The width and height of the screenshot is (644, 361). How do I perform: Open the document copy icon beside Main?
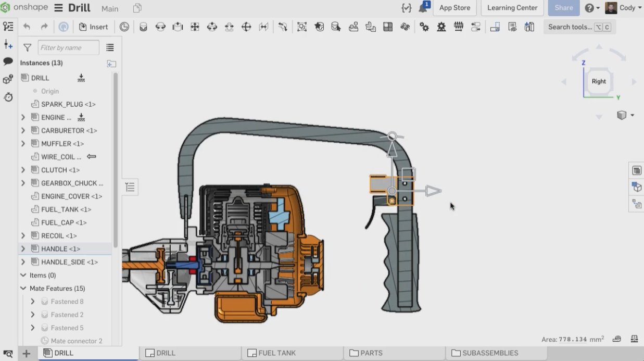tap(137, 8)
